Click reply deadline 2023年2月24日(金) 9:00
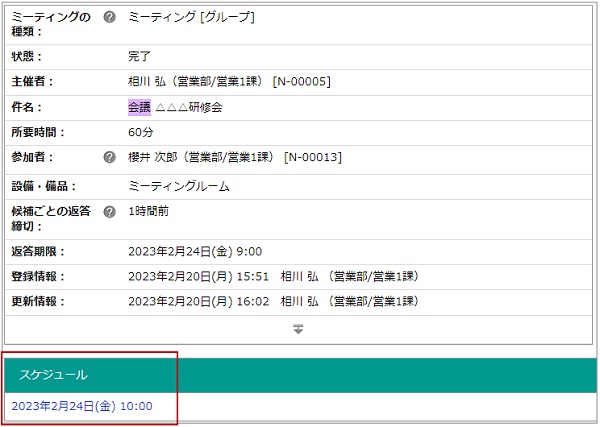This screenshot has width=600, height=427. point(195,252)
